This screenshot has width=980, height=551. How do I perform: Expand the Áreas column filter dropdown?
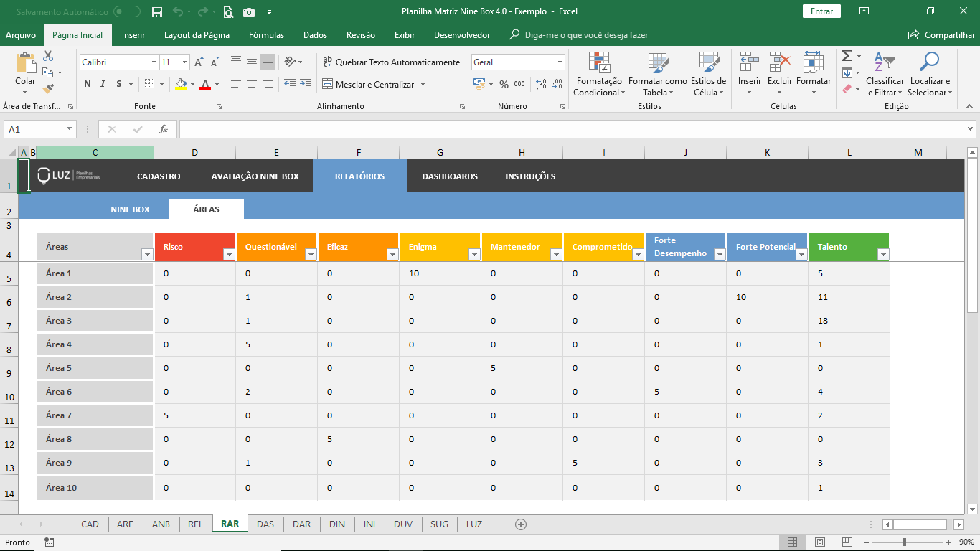pos(147,255)
